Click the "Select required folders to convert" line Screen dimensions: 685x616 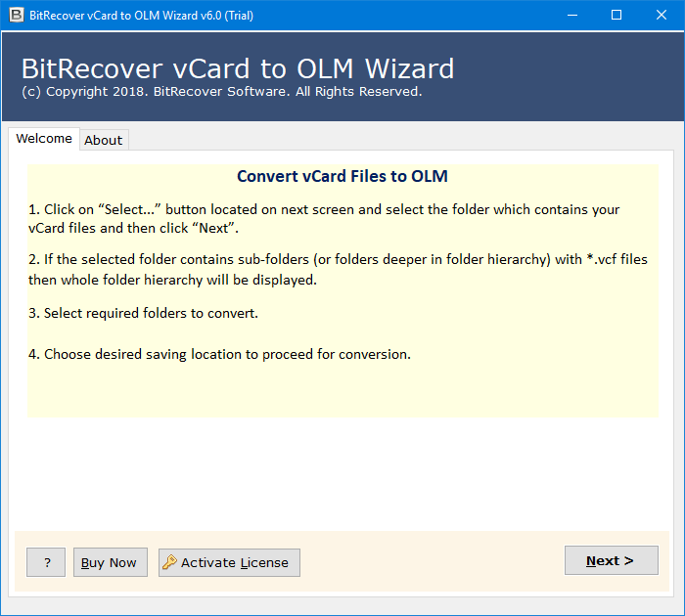click(x=143, y=313)
